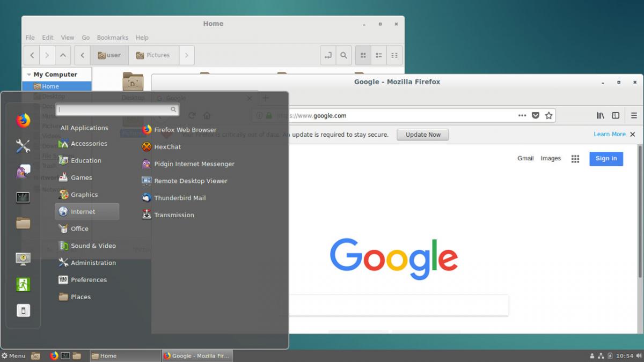
Task: Toggle location entry in file manager toolbar
Action: pos(328,55)
